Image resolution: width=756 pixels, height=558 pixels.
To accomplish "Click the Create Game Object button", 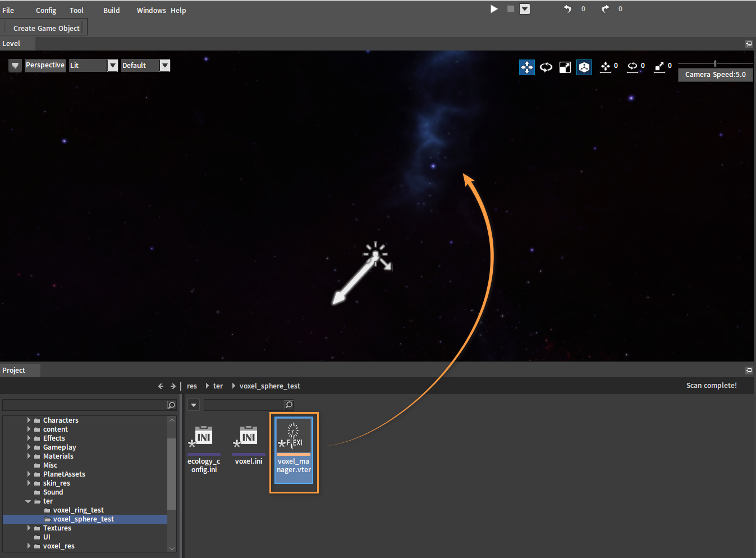I will point(47,28).
